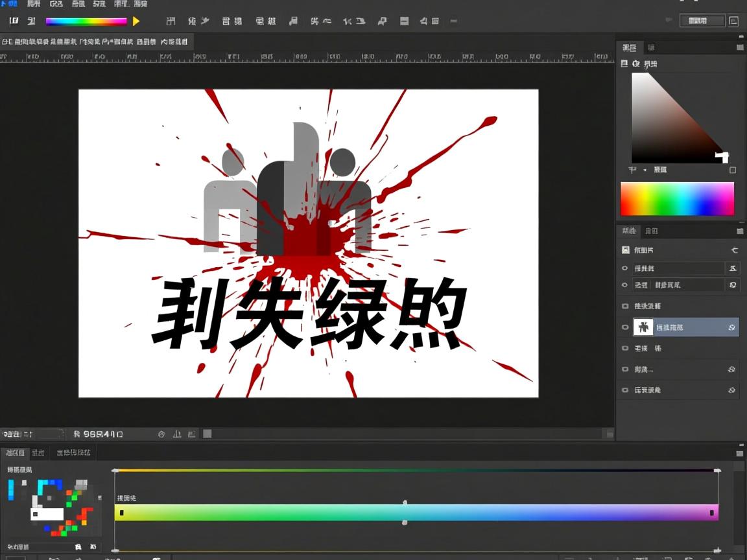
Task: Click the button at the top-right of the options bar
Action: (x=702, y=21)
